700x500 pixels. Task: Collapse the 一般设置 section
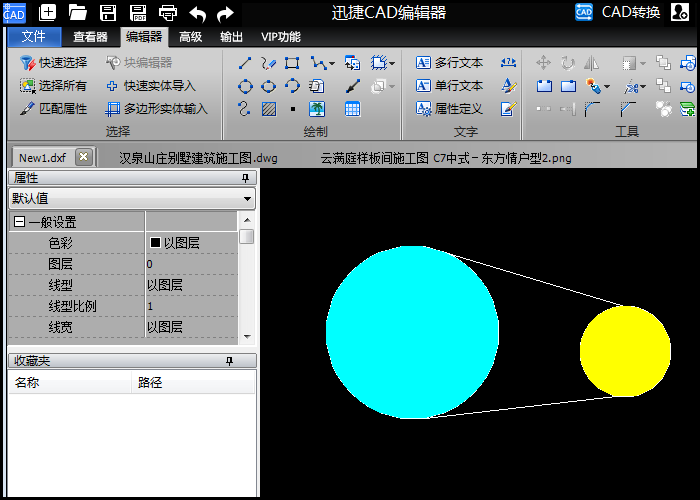click(19, 222)
